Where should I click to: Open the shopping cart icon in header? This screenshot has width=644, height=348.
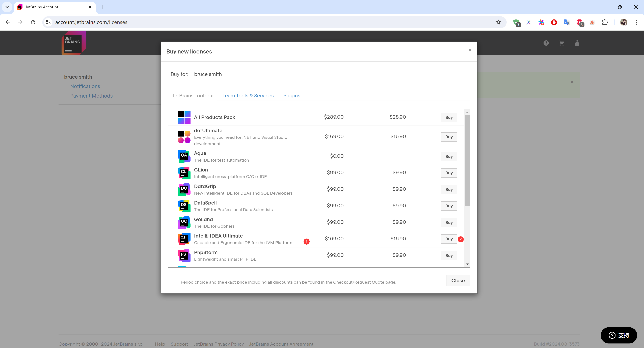click(x=561, y=43)
